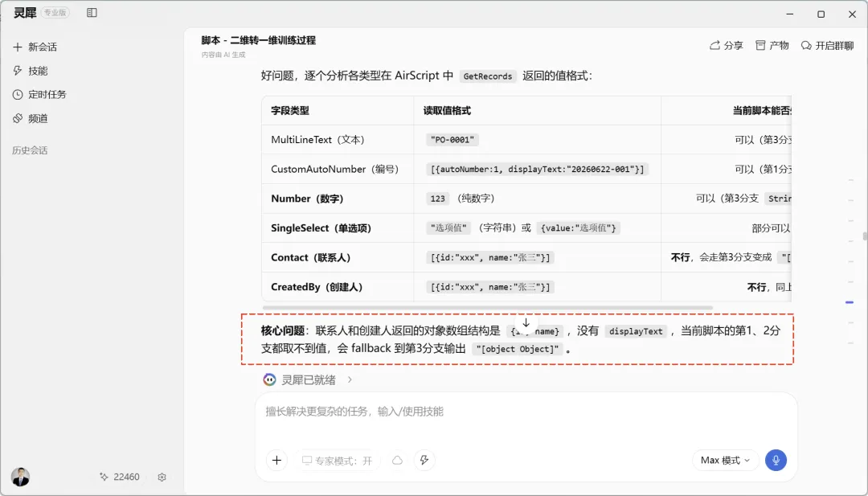The height and width of the screenshot is (496, 868).
Task: Click the autoNumber displayText code value
Action: point(537,170)
